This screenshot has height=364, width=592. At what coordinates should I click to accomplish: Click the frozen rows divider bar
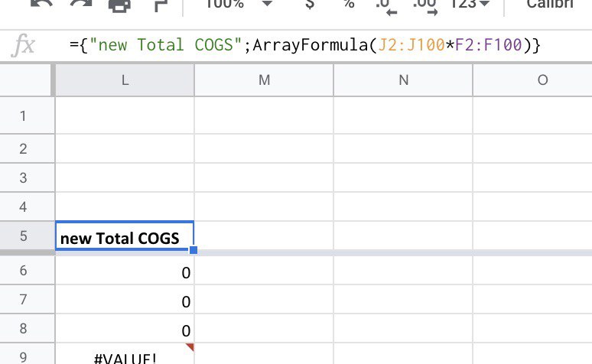(306, 252)
